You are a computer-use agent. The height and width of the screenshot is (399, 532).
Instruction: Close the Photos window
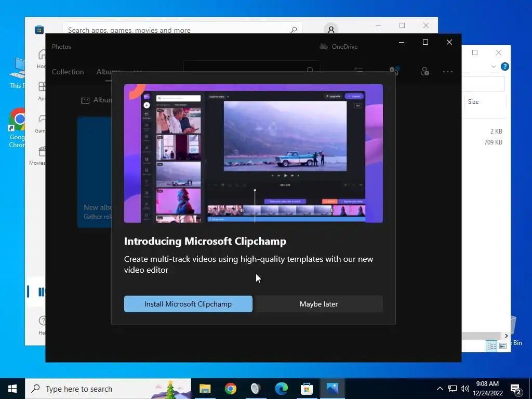pyautogui.click(x=449, y=42)
